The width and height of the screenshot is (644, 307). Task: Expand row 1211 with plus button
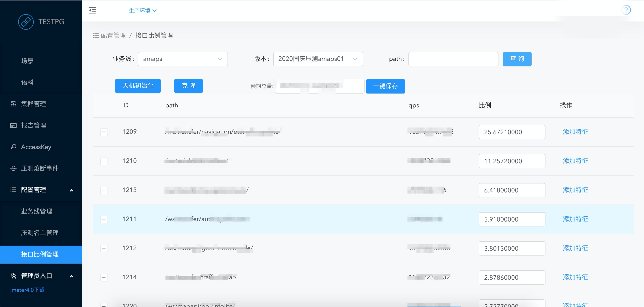104,219
